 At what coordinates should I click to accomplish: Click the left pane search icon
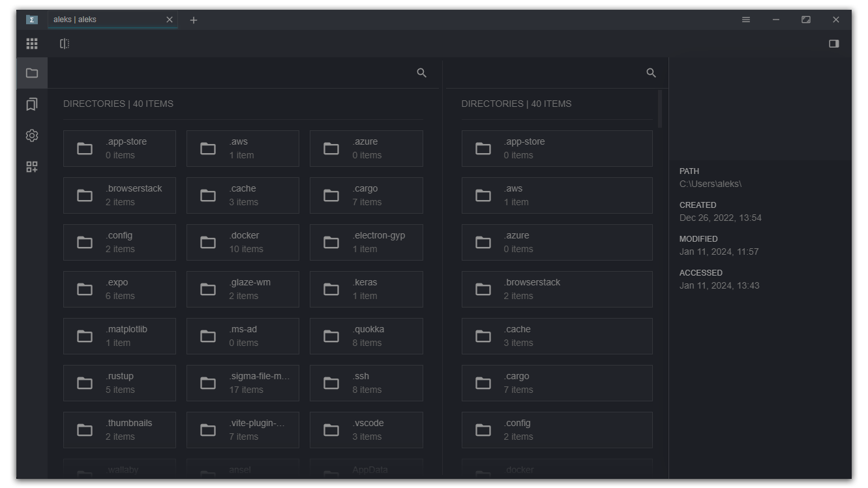tap(421, 73)
